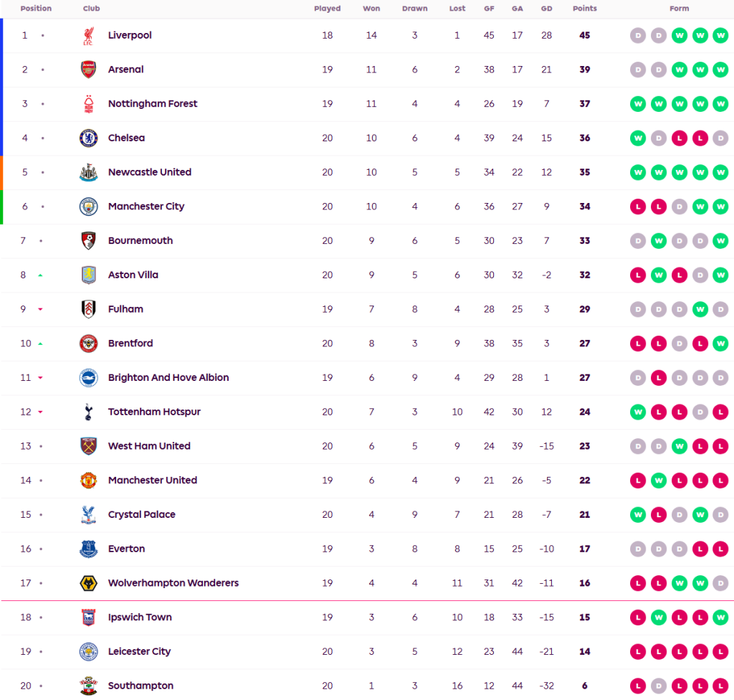
Task: Click the Nottingham Forest crest icon
Action: point(88,104)
